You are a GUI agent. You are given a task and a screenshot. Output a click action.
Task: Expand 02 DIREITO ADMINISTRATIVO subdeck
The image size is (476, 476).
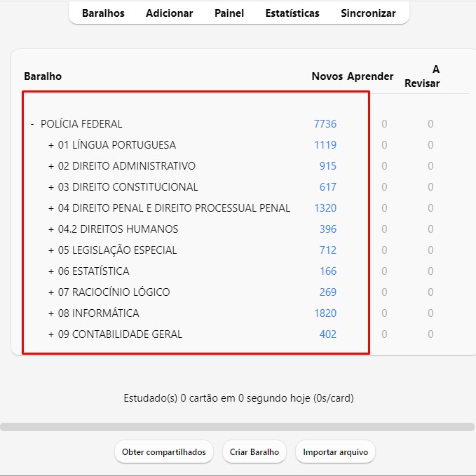[51, 166]
